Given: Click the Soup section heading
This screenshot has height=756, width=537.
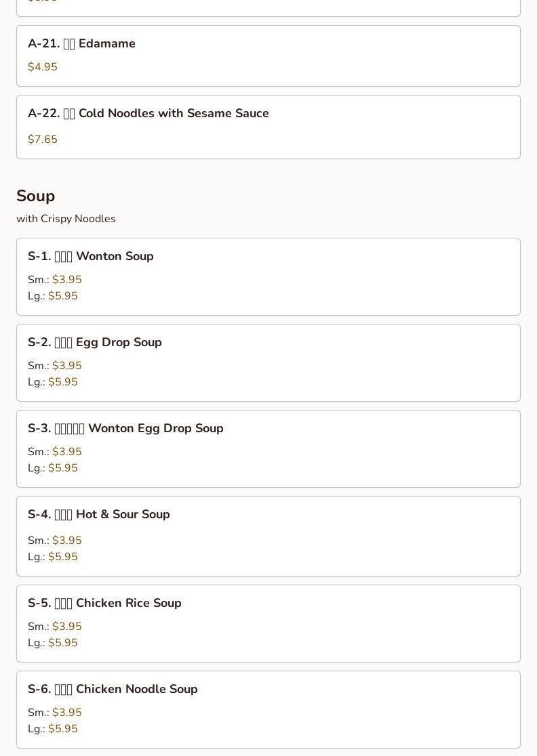Looking at the screenshot, I should pos(35,196).
